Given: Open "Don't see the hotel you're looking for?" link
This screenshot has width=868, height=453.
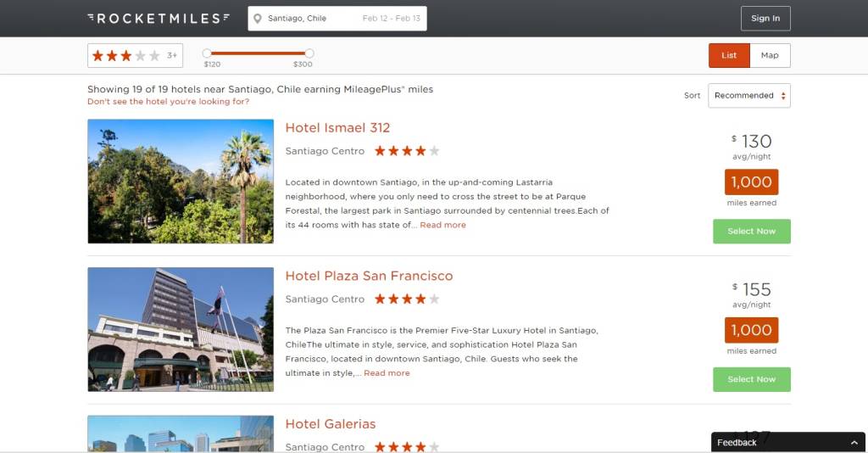Looking at the screenshot, I should click(169, 101).
